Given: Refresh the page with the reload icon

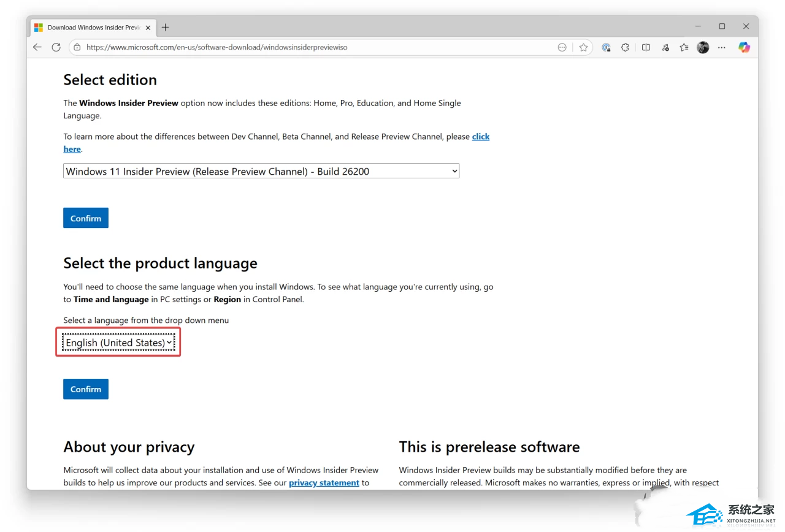Looking at the screenshot, I should tap(56, 47).
